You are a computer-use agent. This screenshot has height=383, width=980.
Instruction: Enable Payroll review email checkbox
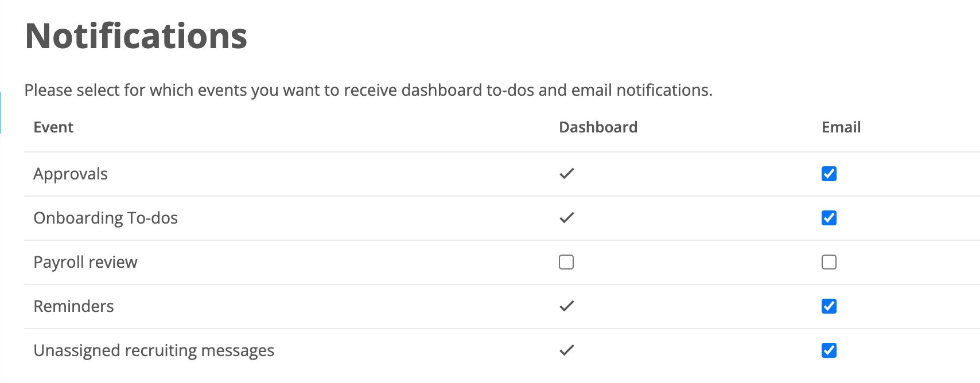click(829, 262)
